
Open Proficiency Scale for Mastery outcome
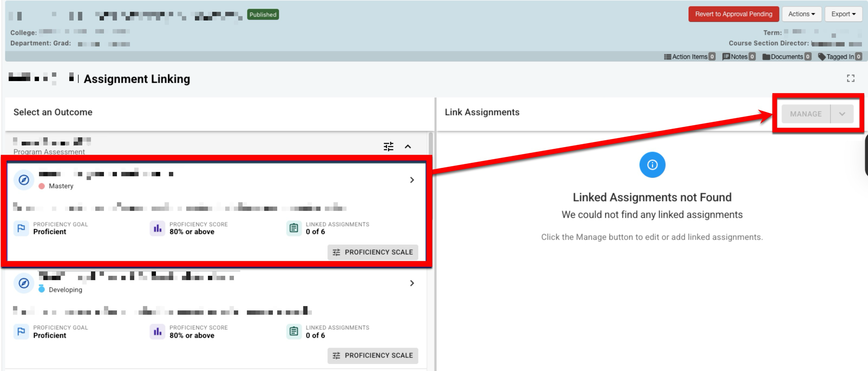[x=373, y=252]
